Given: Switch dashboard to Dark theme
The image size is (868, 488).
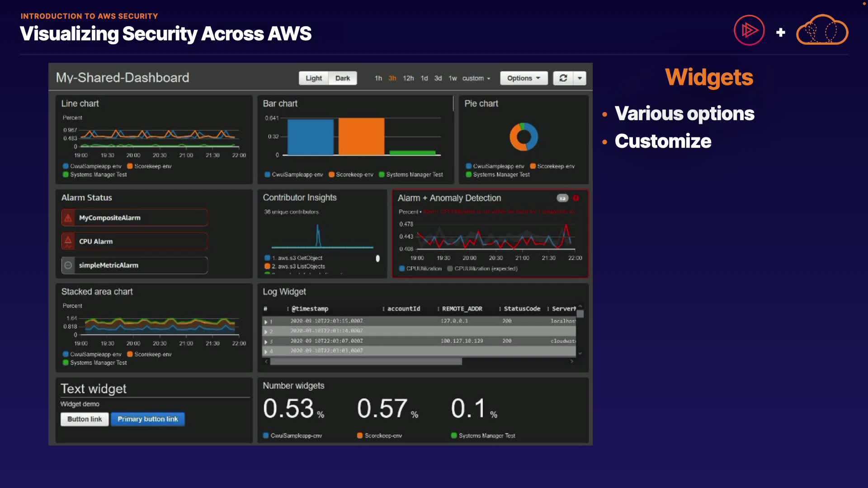Looking at the screenshot, I should point(342,78).
